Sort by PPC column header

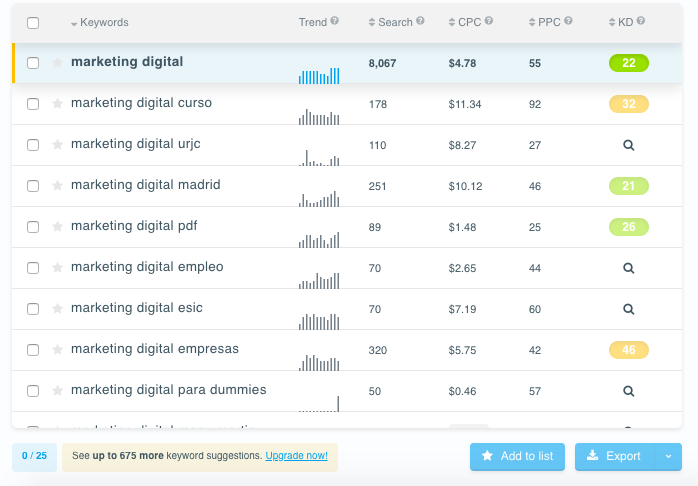coord(547,22)
